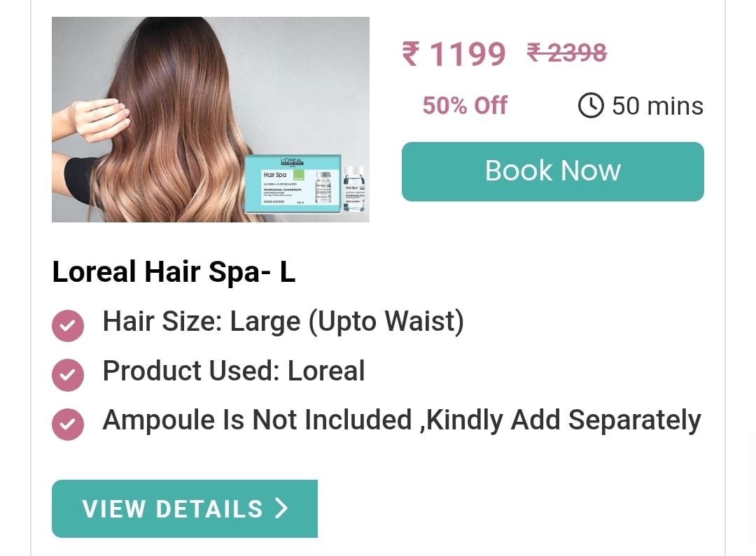Click the Loreal Hair Spa box in image
This screenshot has height=556, width=756.
coord(293,184)
